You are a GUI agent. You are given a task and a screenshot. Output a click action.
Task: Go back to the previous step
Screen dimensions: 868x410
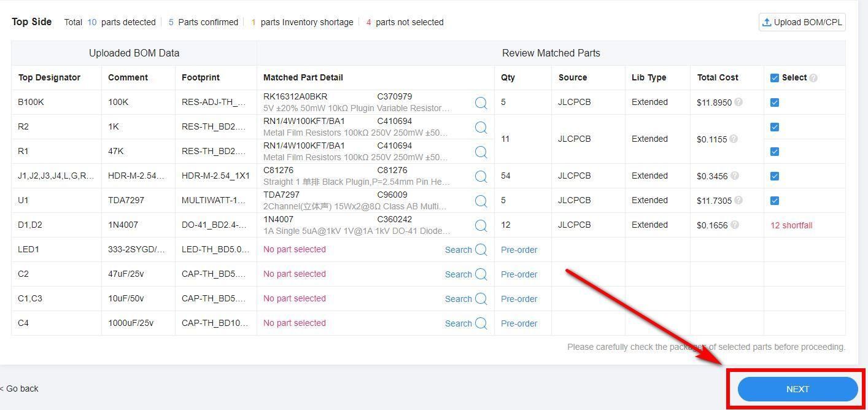pos(19,389)
